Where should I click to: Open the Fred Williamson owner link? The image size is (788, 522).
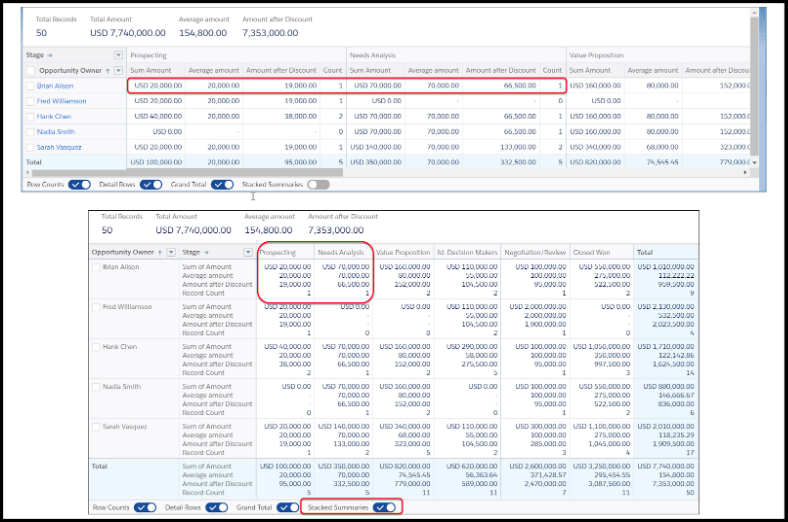click(x=61, y=101)
